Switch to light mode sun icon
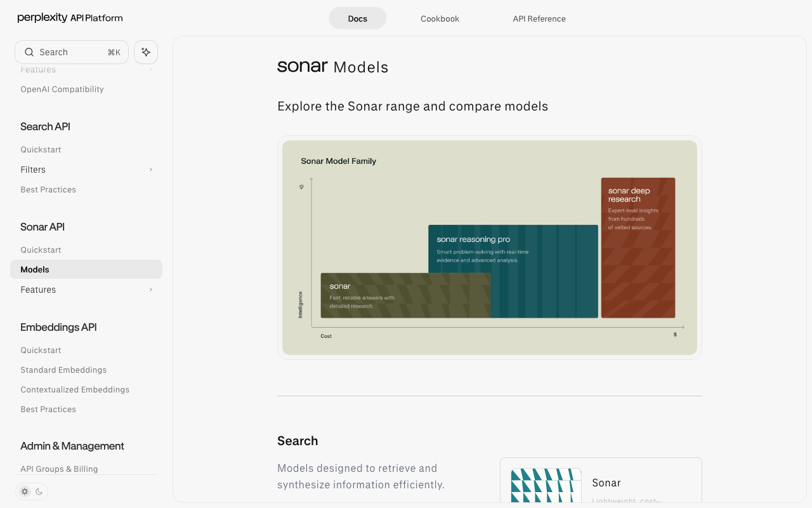 point(25,491)
